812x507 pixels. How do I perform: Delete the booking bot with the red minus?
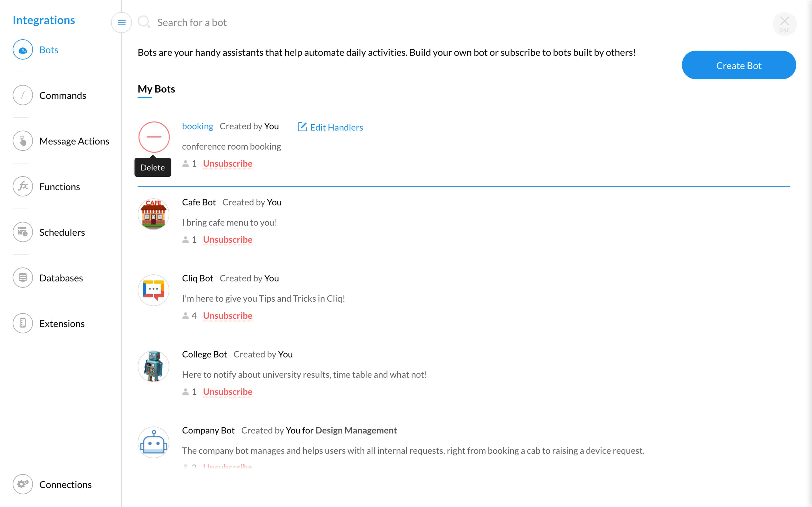click(x=154, y=137)
